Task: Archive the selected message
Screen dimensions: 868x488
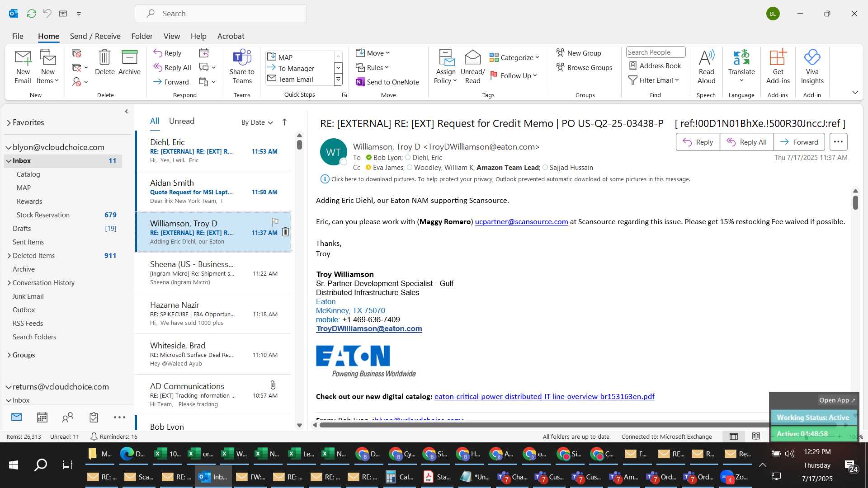Action: pyautogui.click(x=129, y=62)
